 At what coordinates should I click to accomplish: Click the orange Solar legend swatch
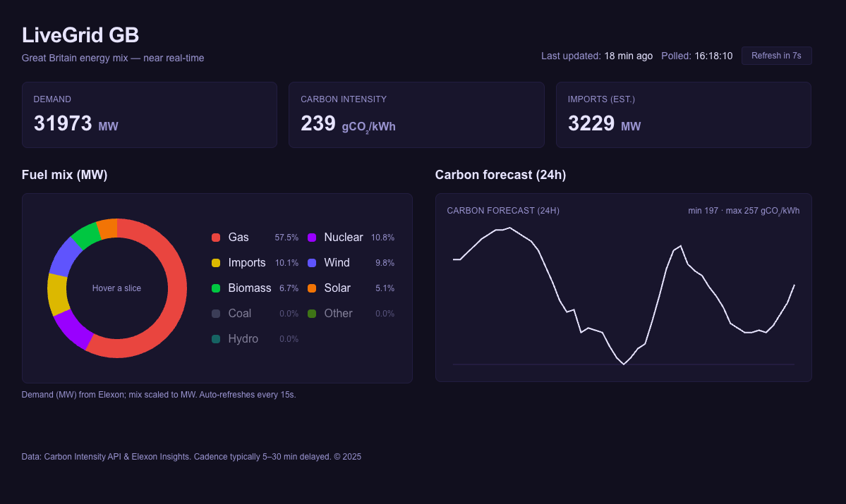coord(312,288)
